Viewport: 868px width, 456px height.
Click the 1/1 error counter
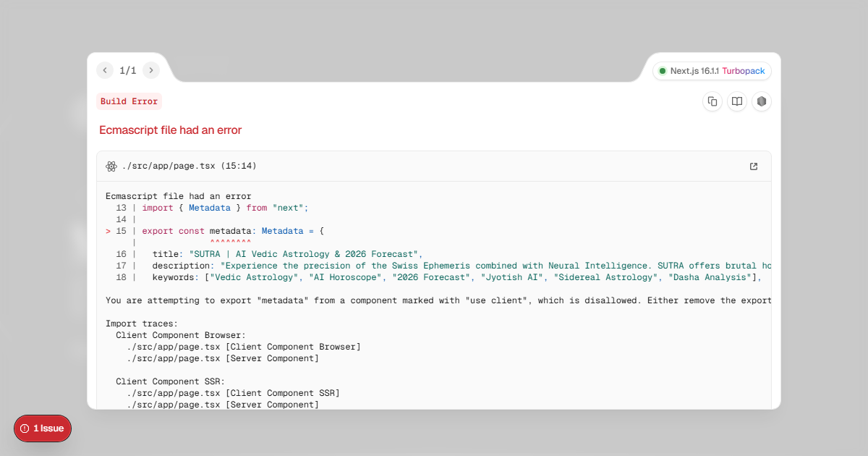coord(128,70)
